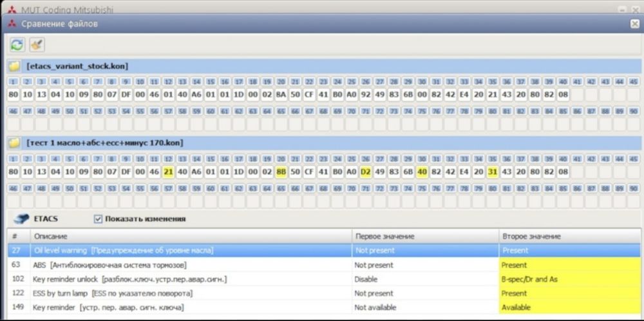Click yellow Present cell in ESS row
This screenshot has height=321, width=644.
[570, 293]
